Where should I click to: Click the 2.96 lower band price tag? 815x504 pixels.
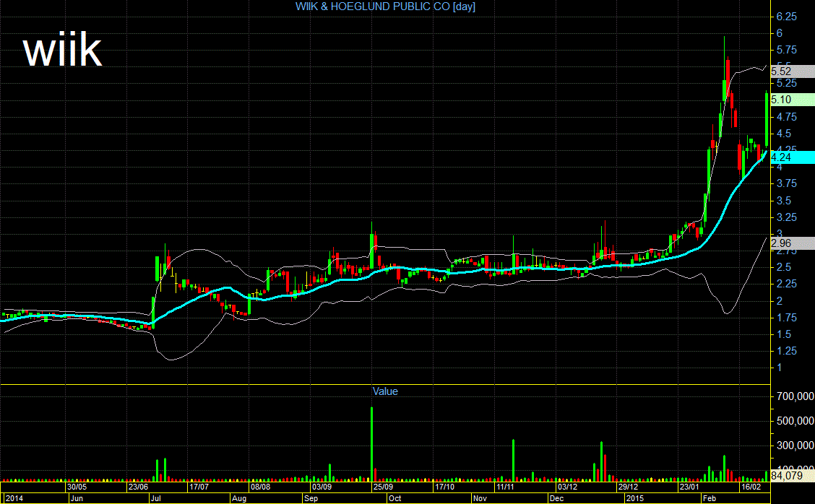click(793, 243)
